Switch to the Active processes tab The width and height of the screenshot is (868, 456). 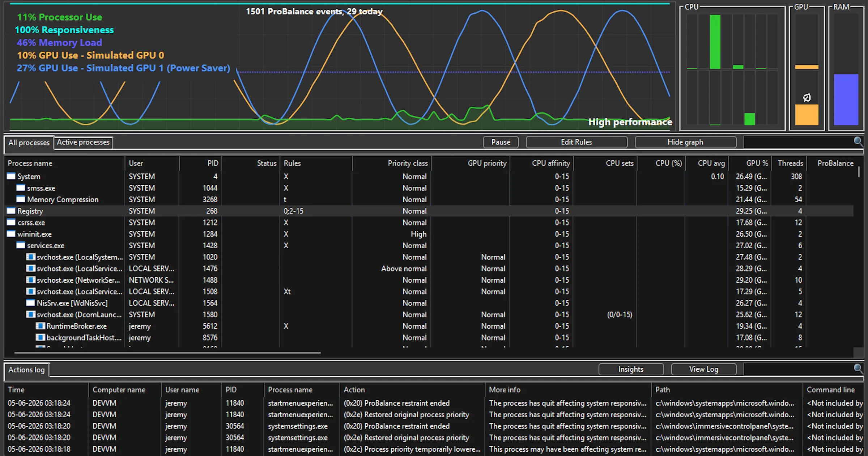tap(83, 142)
